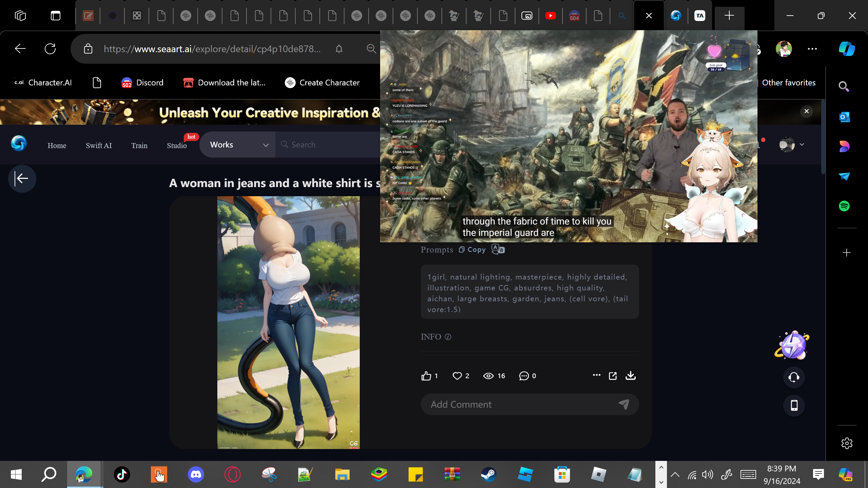Open the Other favorites folder
Viewport: 868px width, 488px height.
[788, 83]
